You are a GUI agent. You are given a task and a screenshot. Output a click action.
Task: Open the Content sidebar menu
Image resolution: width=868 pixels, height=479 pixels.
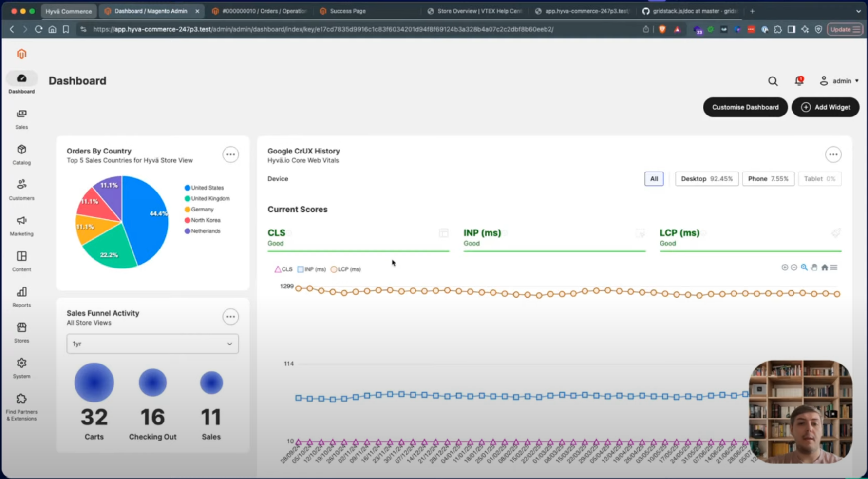(x=21, y=261)
